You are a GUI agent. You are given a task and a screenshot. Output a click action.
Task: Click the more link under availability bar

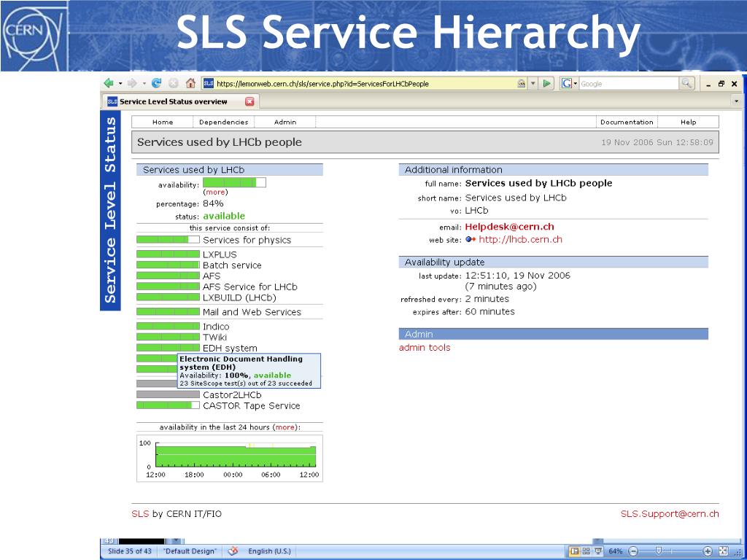215,192
